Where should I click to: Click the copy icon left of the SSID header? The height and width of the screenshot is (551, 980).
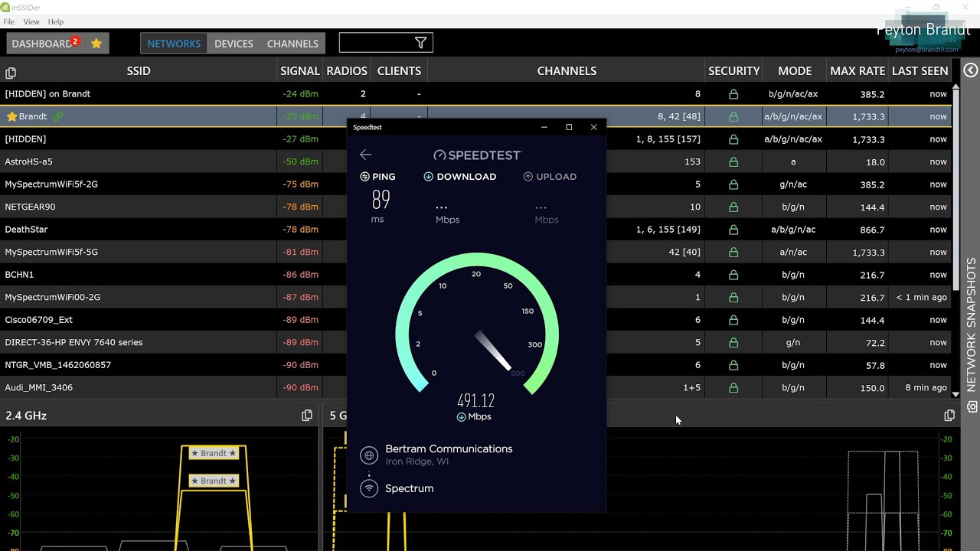click(x=11, y=73)
